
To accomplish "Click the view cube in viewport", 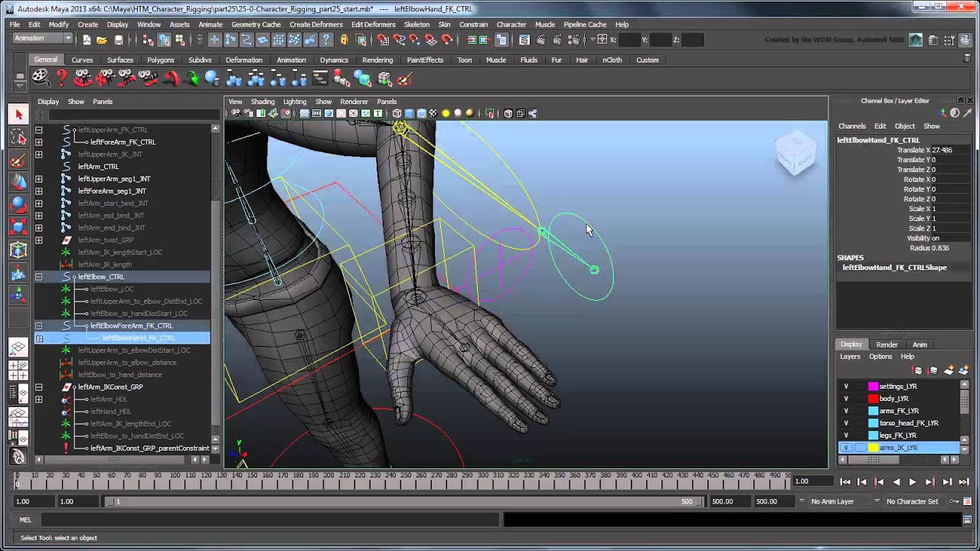I will coord(795,153).
